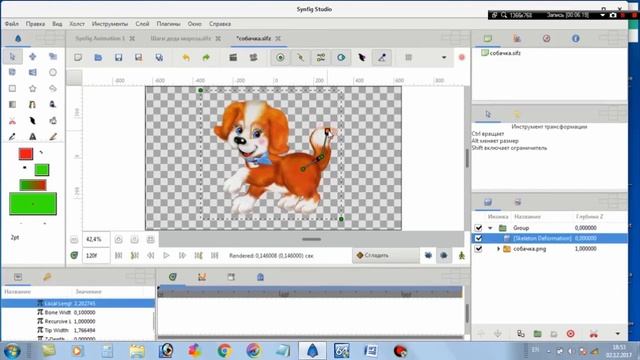Select the Cutout scissors tool

pos(12,121)
